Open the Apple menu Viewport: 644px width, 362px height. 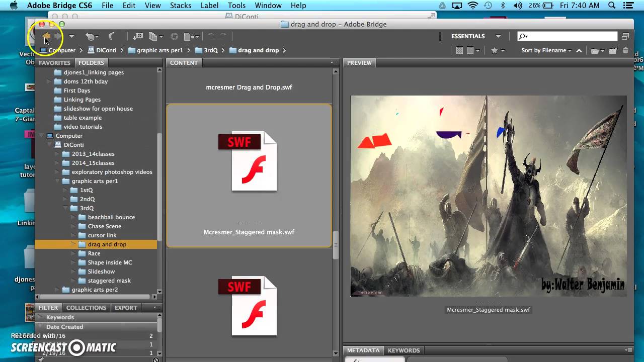click(14, 6)
